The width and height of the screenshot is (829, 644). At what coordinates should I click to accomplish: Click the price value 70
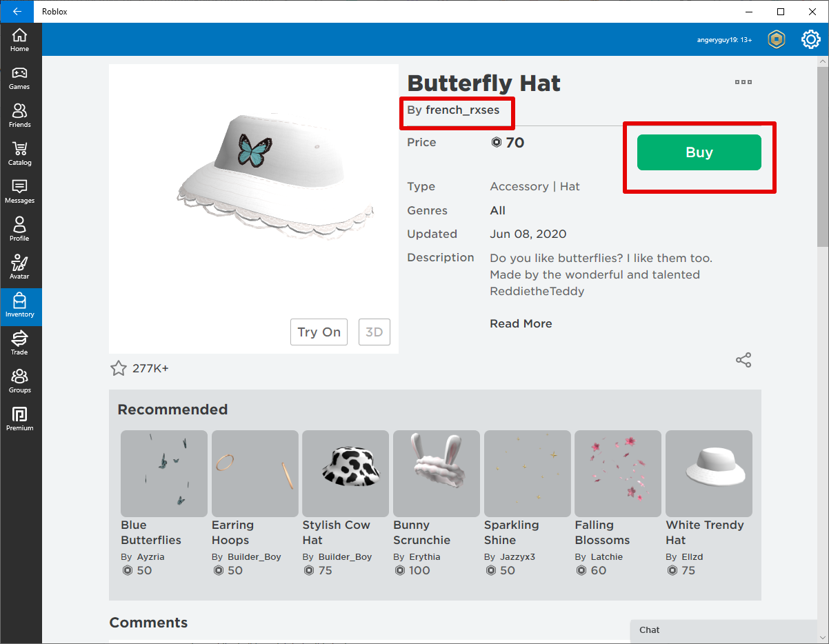click(x=515, y=143)
